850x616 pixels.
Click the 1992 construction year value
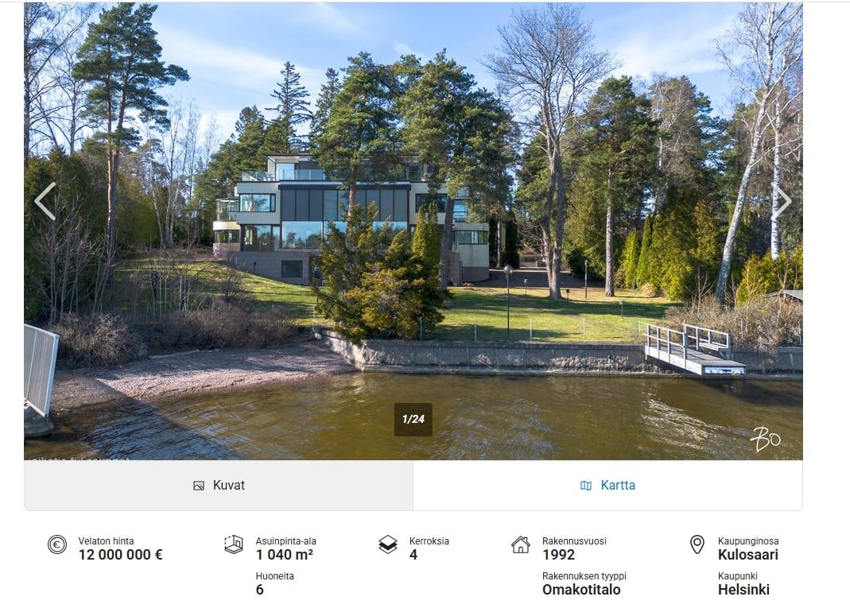click(558, 555)
